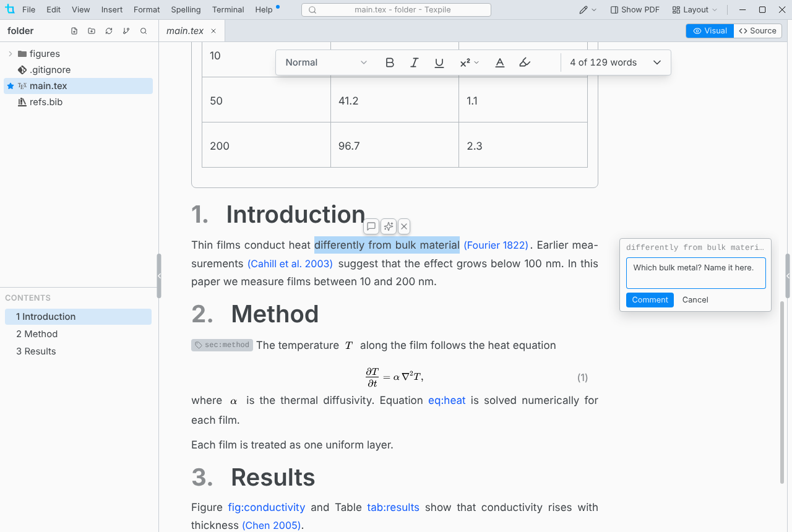Click the pencil edit mode icon

[583, 10]
